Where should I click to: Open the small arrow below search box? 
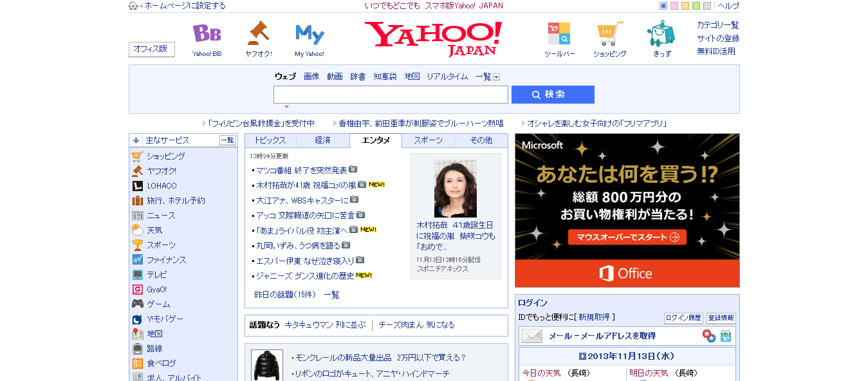click(x=286, y=107)
